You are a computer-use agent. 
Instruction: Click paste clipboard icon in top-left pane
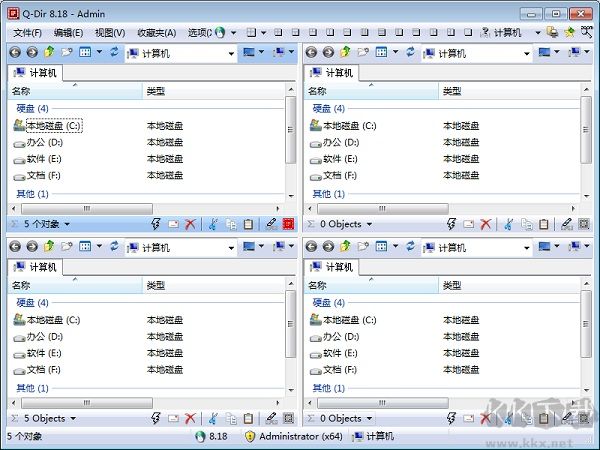(248, 224)
